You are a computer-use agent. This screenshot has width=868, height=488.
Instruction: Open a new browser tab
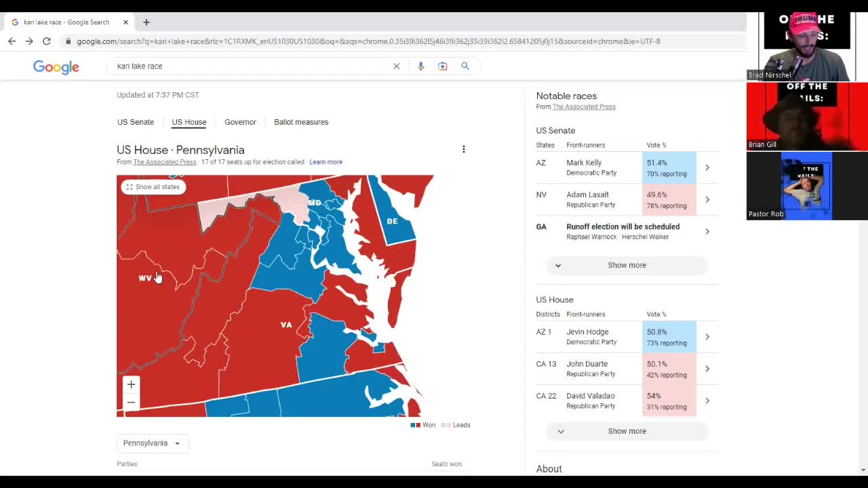pyautogui.click(x=146, y=22)
